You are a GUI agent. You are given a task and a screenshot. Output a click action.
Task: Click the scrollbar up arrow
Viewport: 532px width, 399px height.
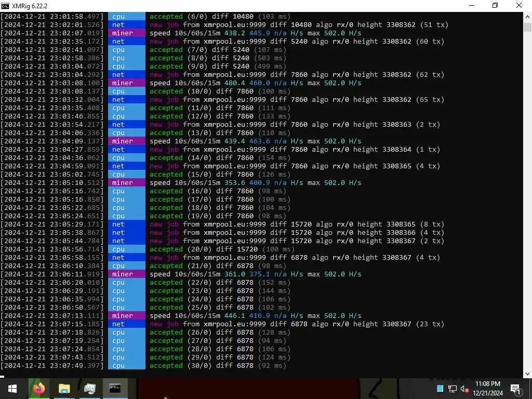528,16
